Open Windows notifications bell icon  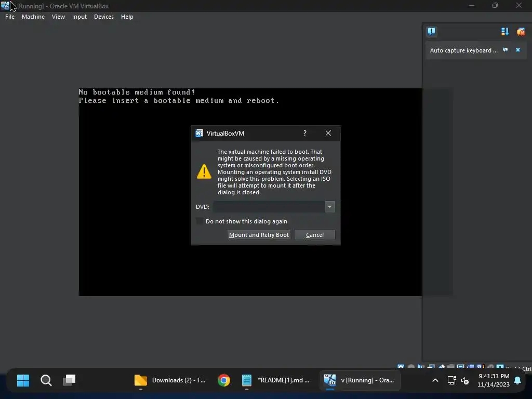tap(518, 380)
